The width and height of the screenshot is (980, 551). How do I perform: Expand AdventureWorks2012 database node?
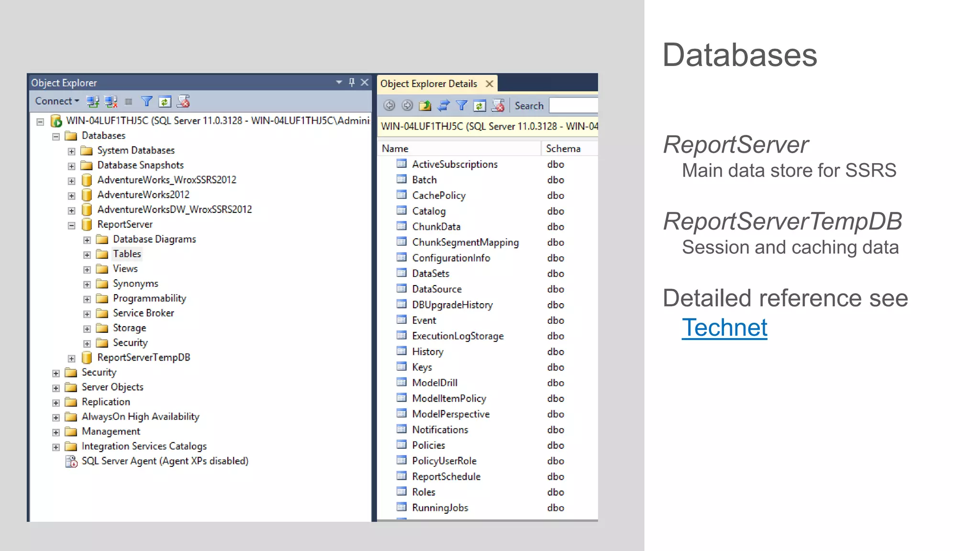pos(71,196)
